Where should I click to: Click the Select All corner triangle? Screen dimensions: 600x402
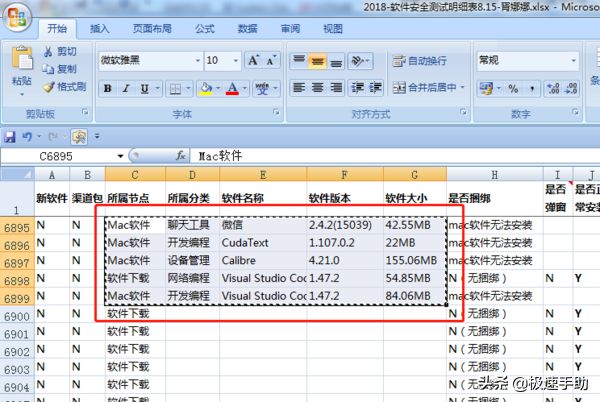click(x=17, y=174)
